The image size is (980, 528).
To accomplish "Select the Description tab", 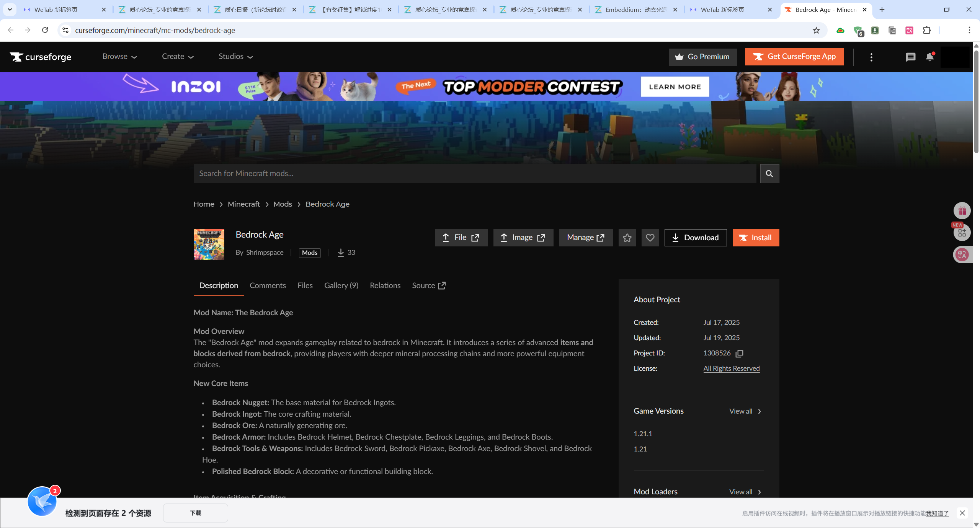I will point(219,285).
